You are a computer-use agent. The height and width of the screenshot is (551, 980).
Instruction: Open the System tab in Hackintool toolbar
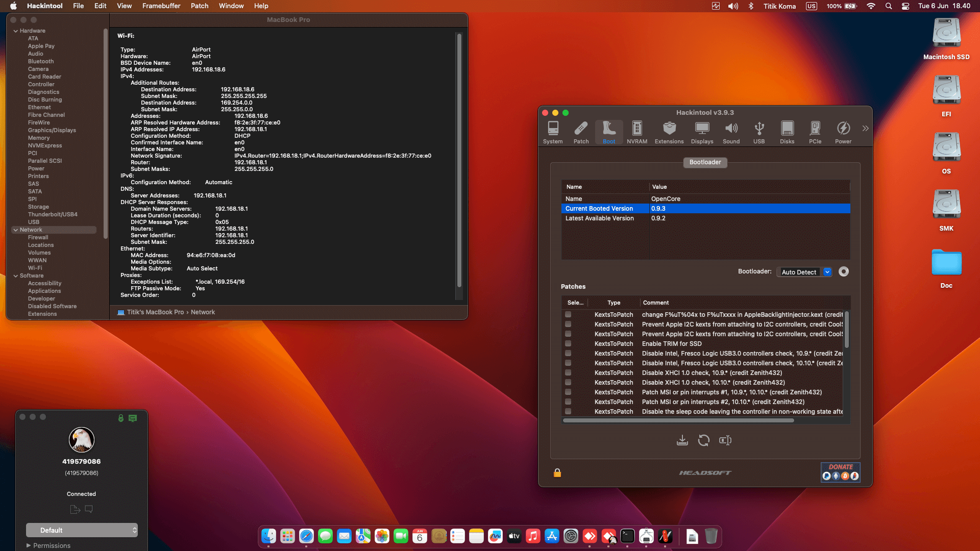[553, 132]
